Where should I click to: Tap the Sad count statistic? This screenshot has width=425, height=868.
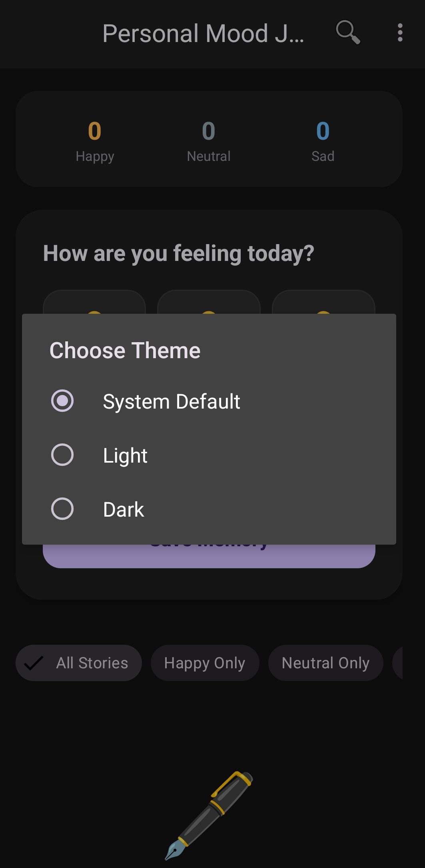323,141
